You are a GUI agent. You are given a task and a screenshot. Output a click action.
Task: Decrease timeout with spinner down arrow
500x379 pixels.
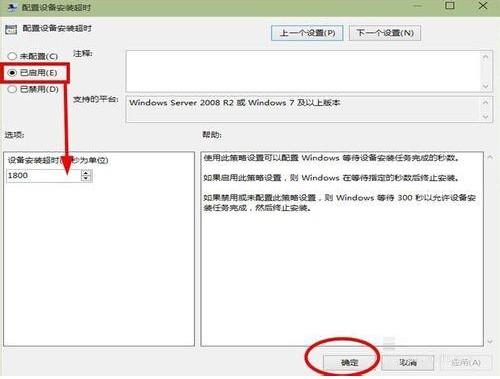[x=86, y=178]
